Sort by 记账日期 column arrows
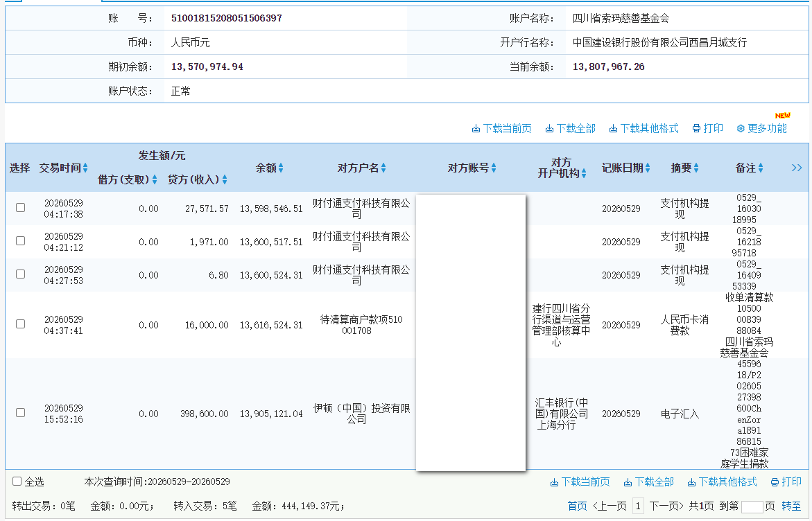The width and height of the screenshot is (812, 521). (x=648, y=168)
